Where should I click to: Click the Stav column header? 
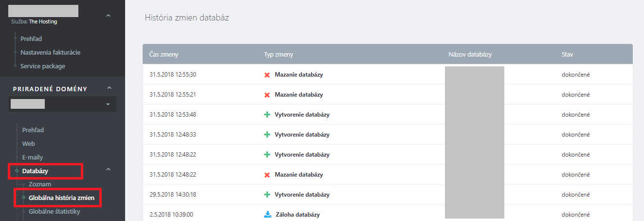click(x=567, y=54)
